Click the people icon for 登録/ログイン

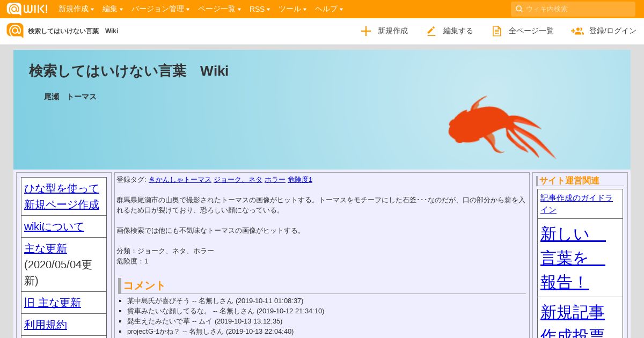coord(577,31)
